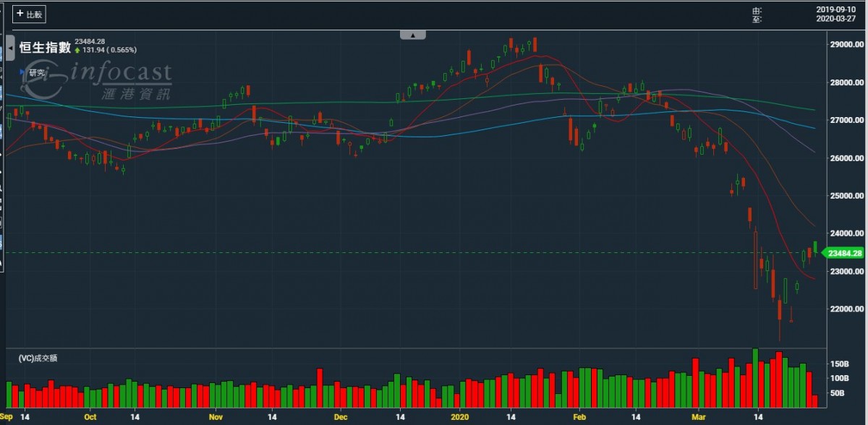Click the end date 2020-03-27
868x425 pixels.
tap(834, 20)
